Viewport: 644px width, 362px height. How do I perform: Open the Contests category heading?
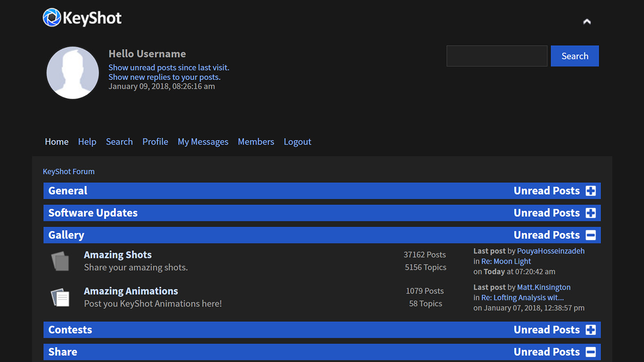click(70, 330)
